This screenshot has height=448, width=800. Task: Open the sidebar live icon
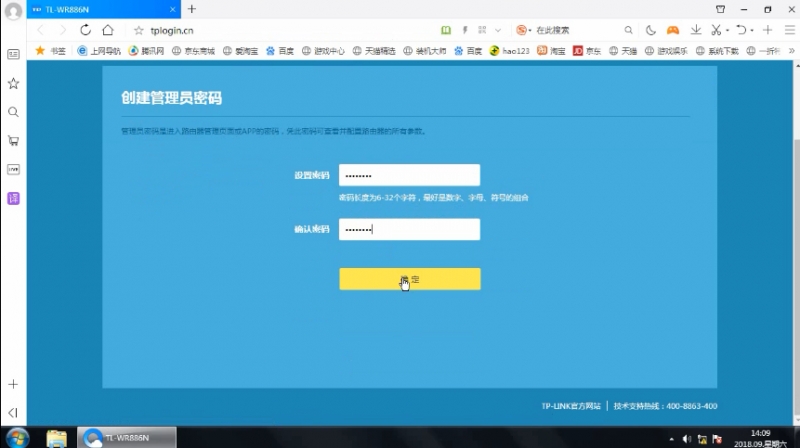tap(13, 169)
